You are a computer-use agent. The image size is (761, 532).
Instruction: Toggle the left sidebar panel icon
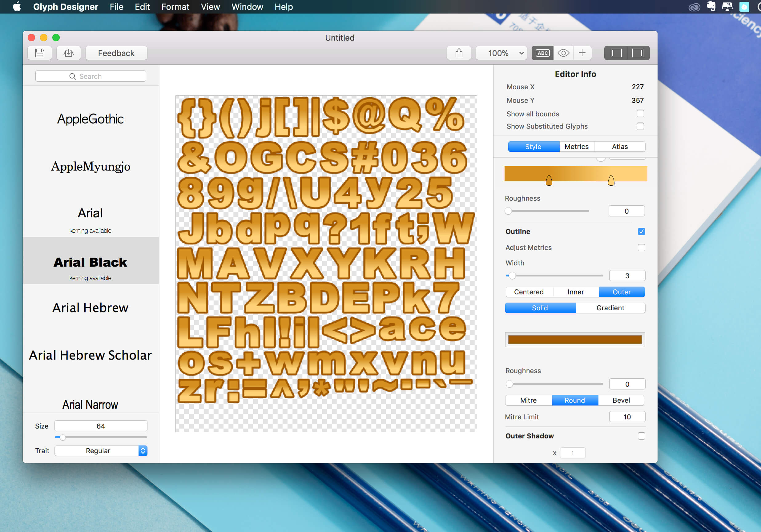pyautogui.click(x=616, y=53)
